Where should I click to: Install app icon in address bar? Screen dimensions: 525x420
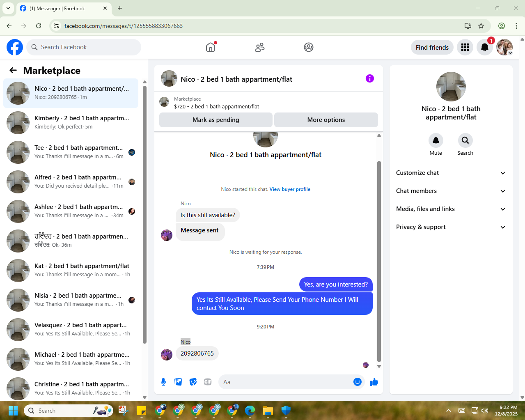pyautogui.click(x=468, y=26)
